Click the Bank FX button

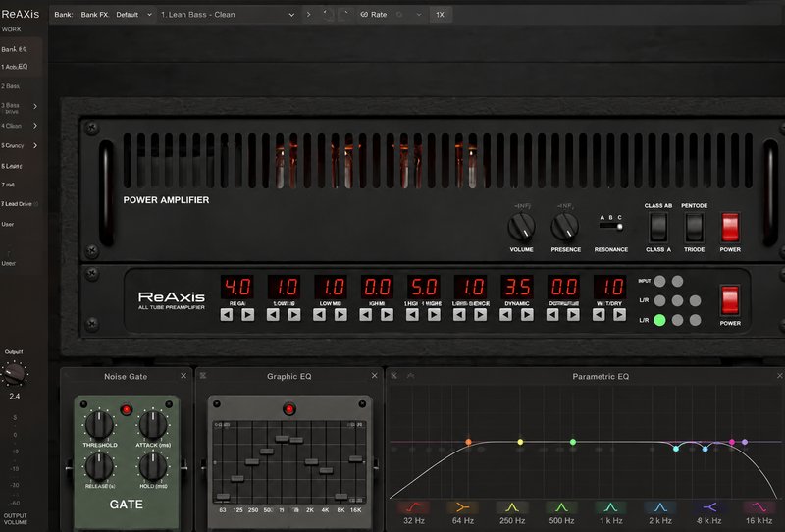(94, 15)
